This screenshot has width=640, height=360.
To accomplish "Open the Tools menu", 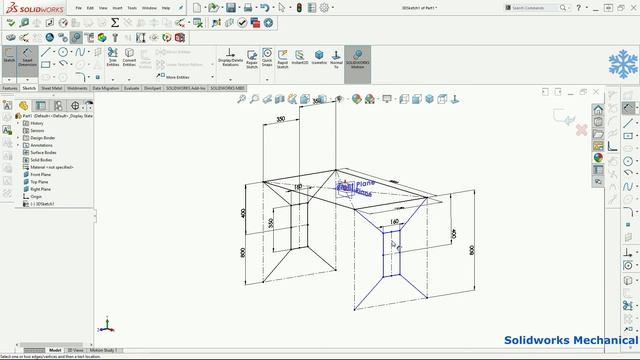I will 132,8.
